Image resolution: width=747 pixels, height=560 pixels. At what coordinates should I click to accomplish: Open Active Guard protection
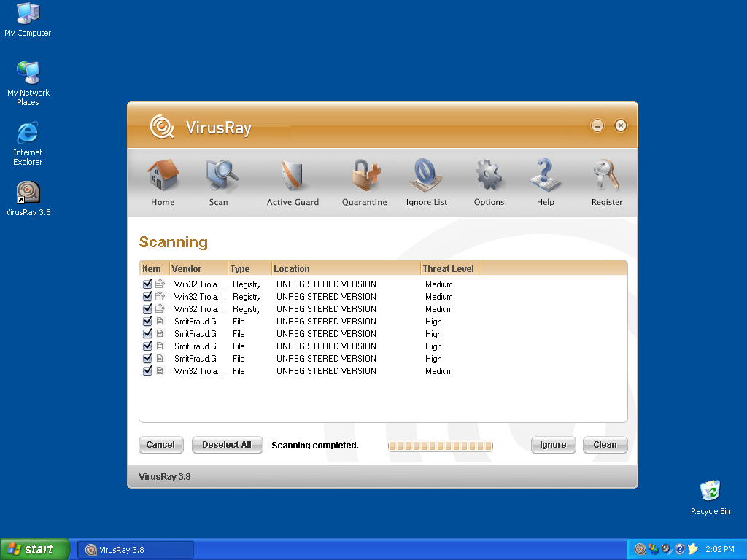click(293, 181)
